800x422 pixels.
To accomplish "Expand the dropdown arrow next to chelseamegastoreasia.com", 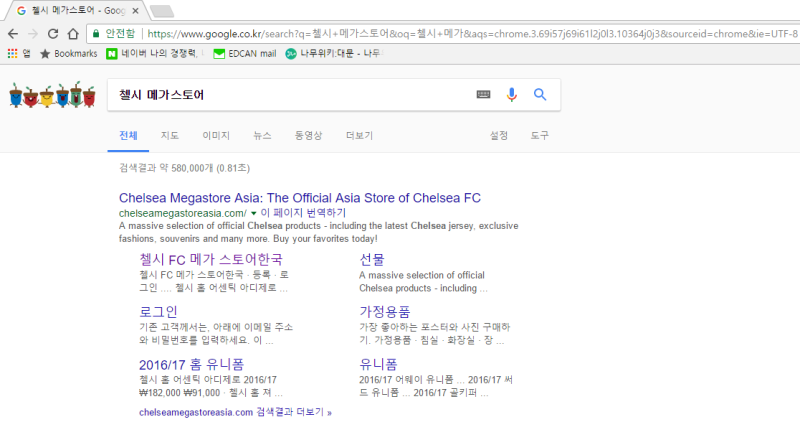I will click(x=254, y=213).
